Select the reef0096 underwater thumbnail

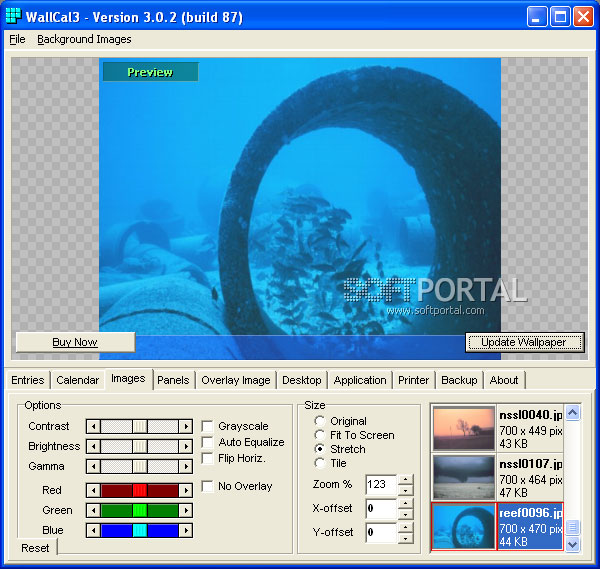click(x=464, y=526)
